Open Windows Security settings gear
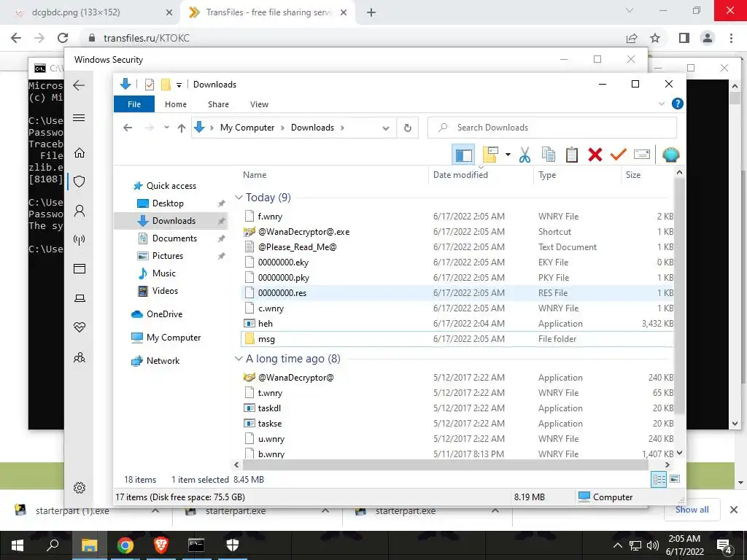Viewport: 747px width, 560px height. (79, 488)
